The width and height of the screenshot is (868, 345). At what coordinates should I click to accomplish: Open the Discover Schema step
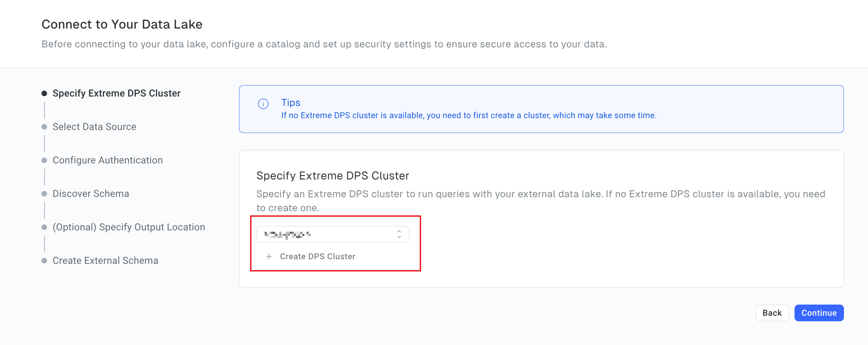(x=91, y=194)
